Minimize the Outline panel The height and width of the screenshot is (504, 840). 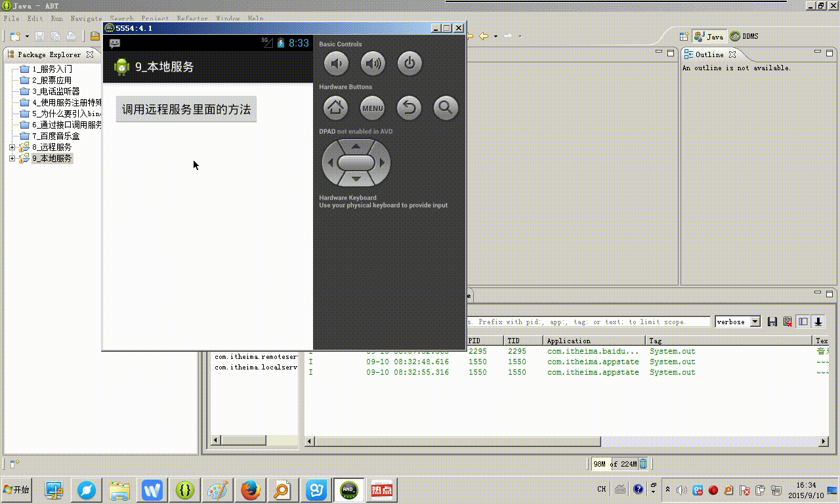pyautogui.click(x=818, y=52)
